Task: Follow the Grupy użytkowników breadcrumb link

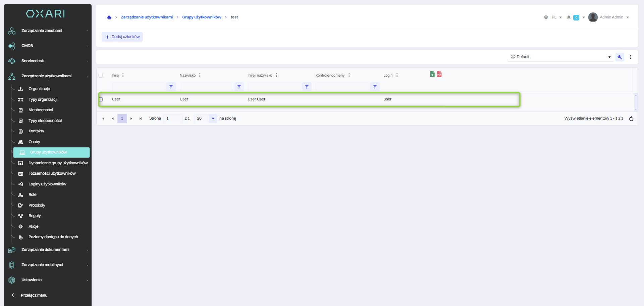Action: (x=202, y=17)
